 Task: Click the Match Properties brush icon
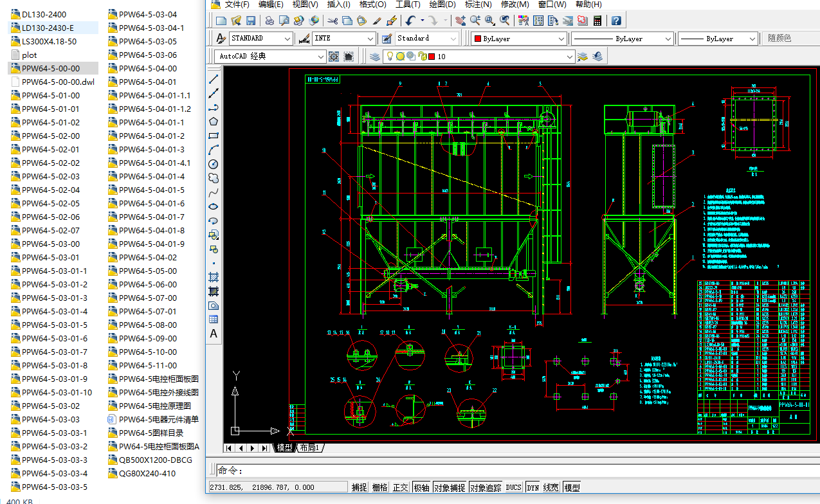(378, 21)
